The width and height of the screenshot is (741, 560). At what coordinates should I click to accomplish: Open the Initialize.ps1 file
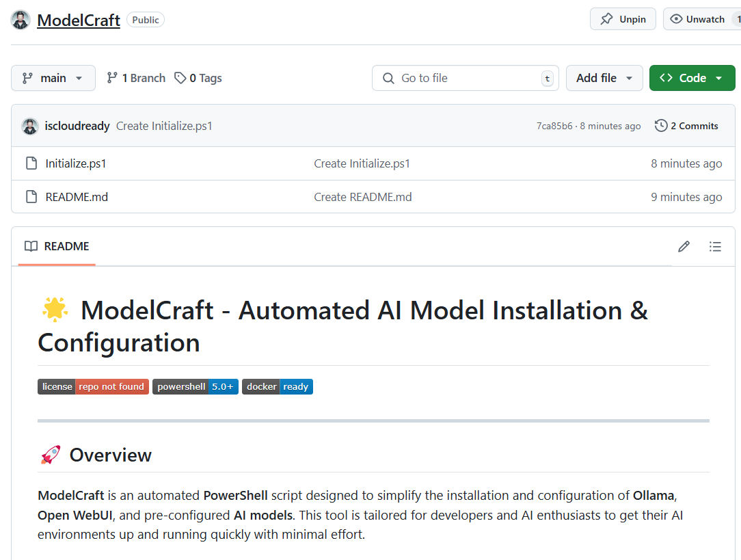(76, 163)
